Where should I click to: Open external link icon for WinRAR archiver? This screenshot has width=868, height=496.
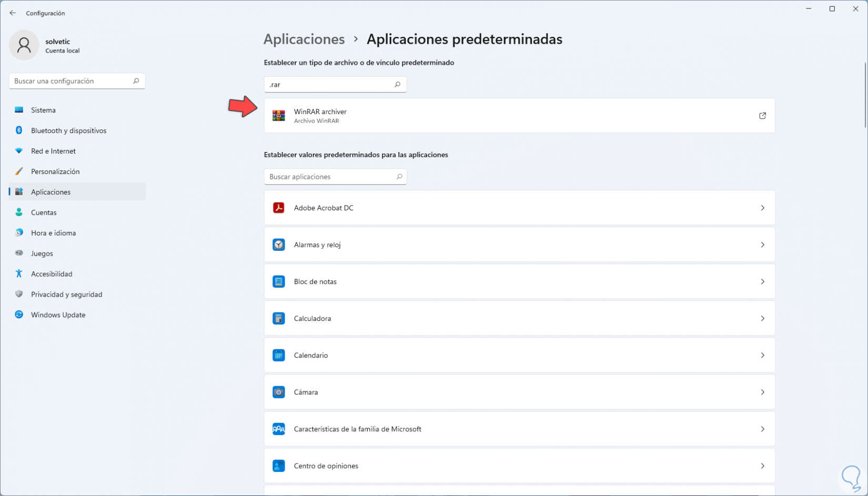tap(762, 116)
